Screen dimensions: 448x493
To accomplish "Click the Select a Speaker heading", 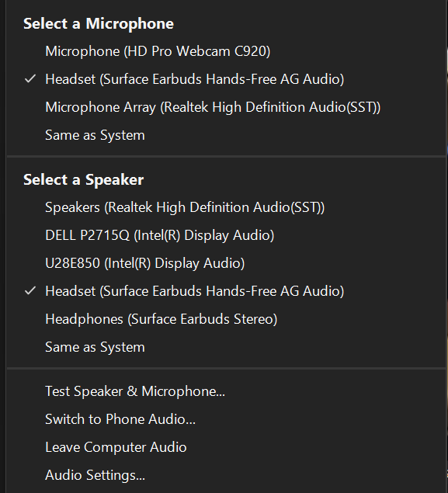I will [x=83, y=180].
